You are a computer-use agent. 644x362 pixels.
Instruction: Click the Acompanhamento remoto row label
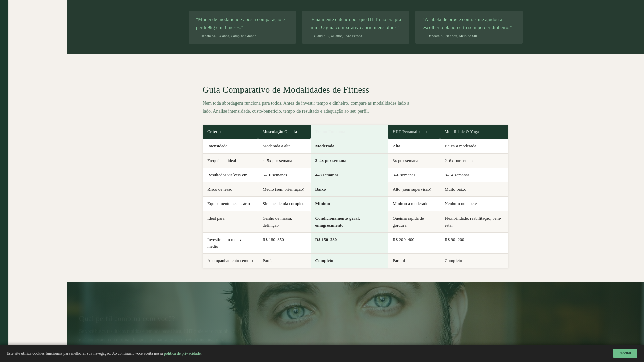click(x=230, y=261)
